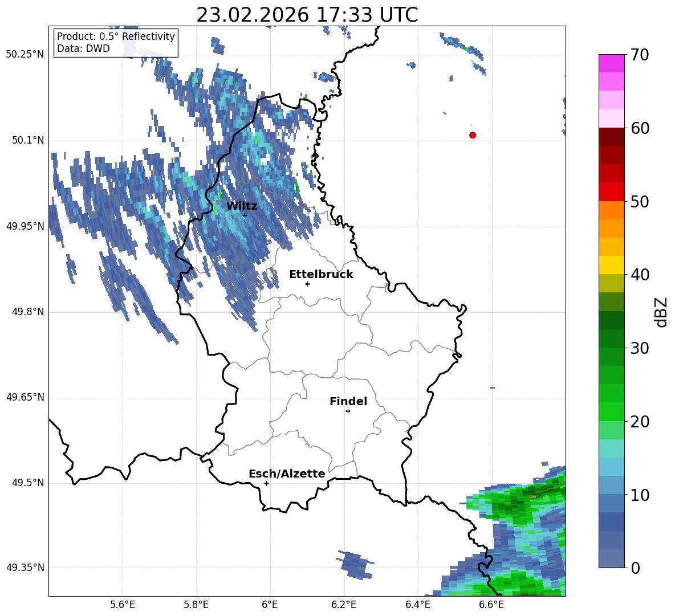Click the 50.1°N latitude label
675x616 pixels.
point(28,140)
